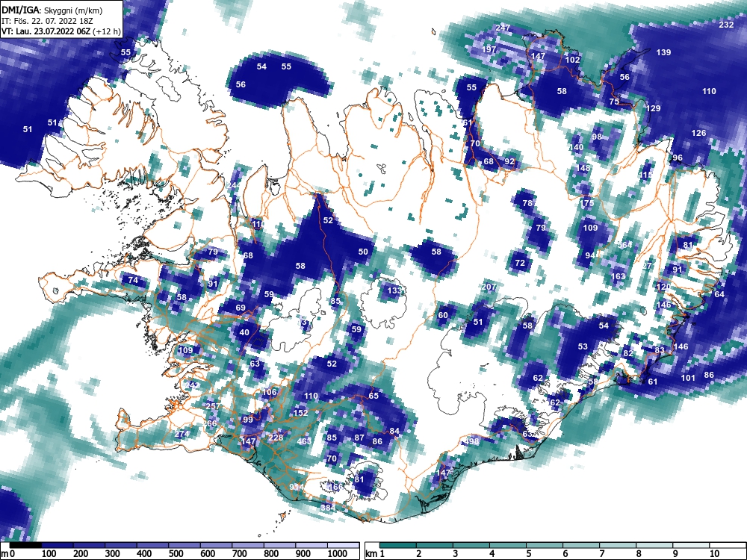The width and height of the screenshot is (747, 560).
Task: Click the visibility value 60 on the map
Action: (443, 315)
